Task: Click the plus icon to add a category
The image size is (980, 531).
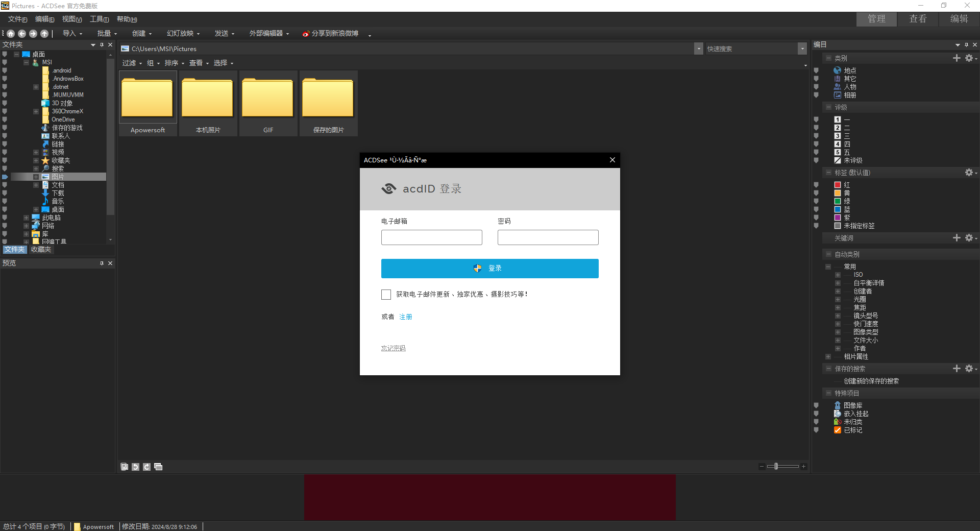Action: [957, 58]
